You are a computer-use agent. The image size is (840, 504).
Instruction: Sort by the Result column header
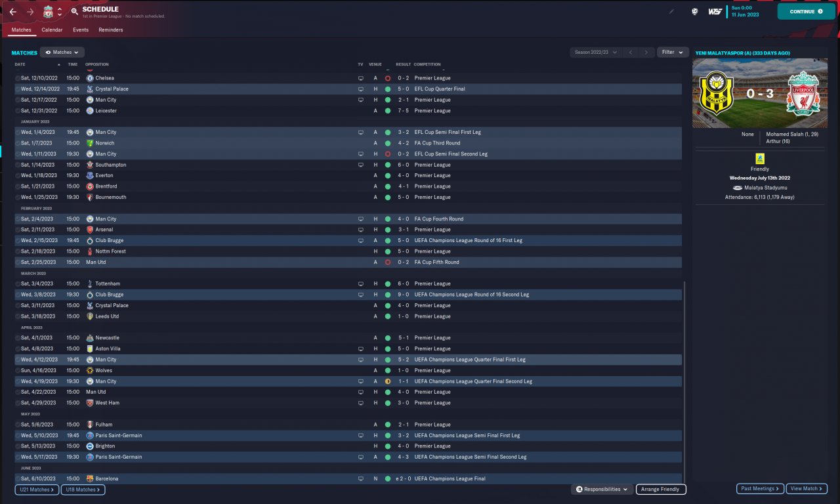coord(404,64)
